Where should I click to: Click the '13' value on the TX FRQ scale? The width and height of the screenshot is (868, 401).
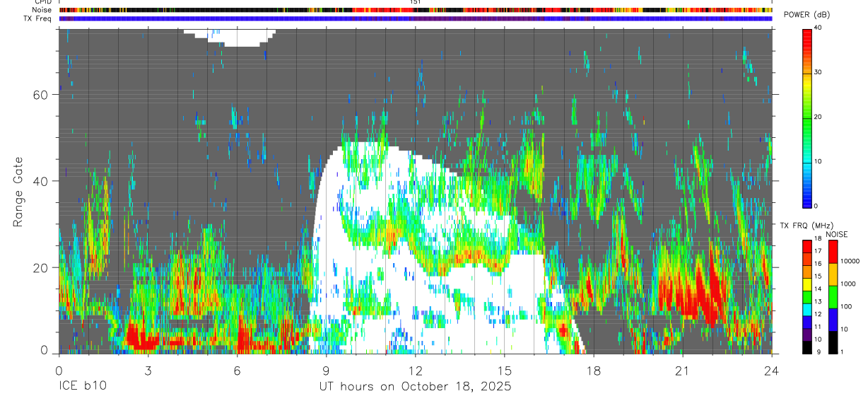pyautogui.click(x=818, y=302)
